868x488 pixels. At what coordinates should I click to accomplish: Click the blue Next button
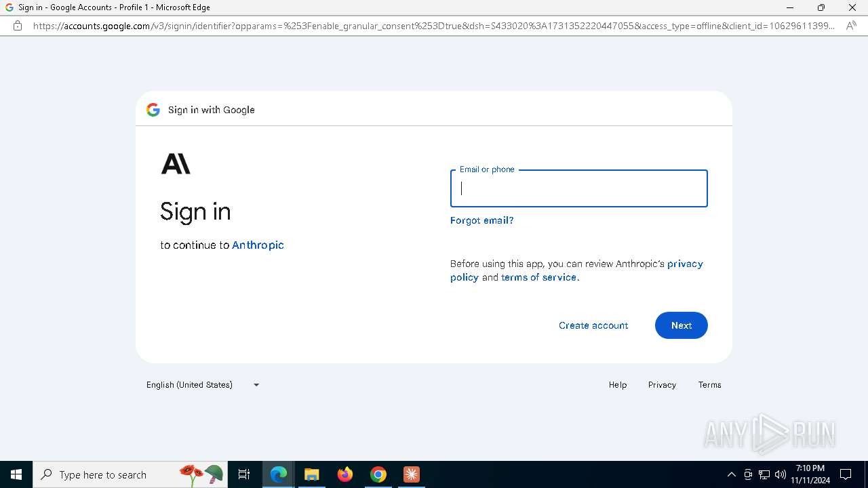click(x=681, y=325)
